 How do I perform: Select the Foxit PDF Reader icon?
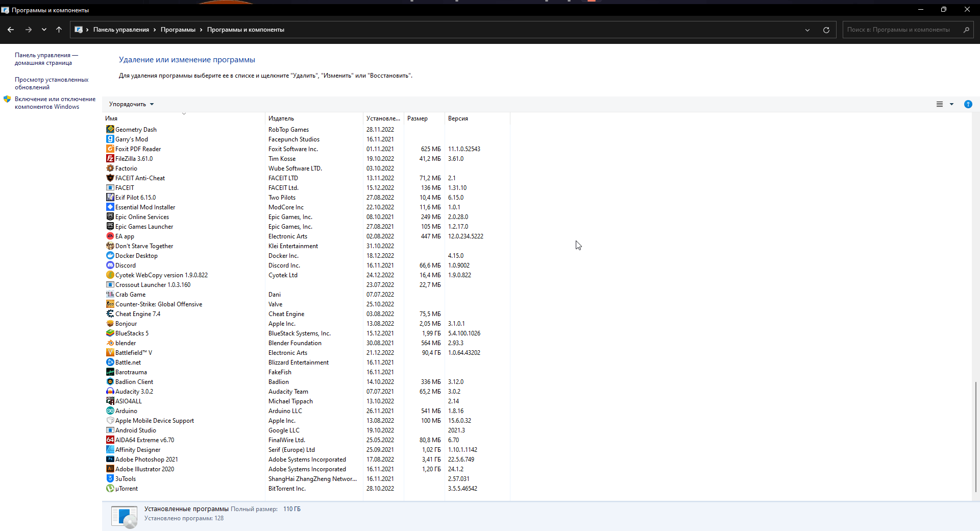(x=110, y=149)
